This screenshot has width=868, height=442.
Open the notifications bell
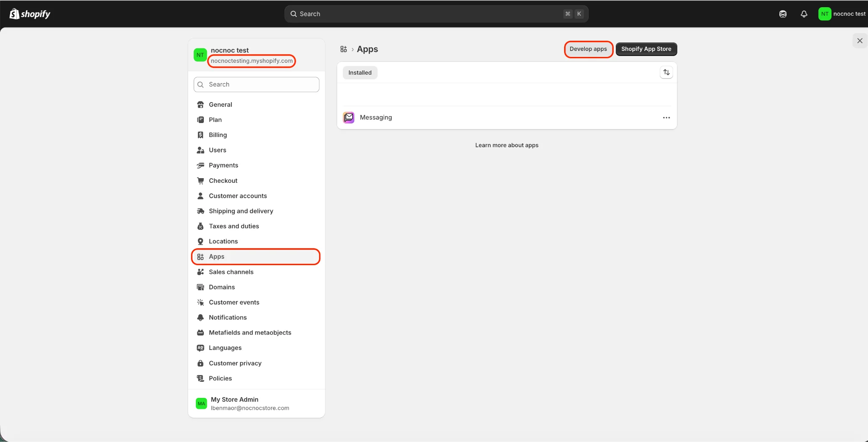coord(804,14)
